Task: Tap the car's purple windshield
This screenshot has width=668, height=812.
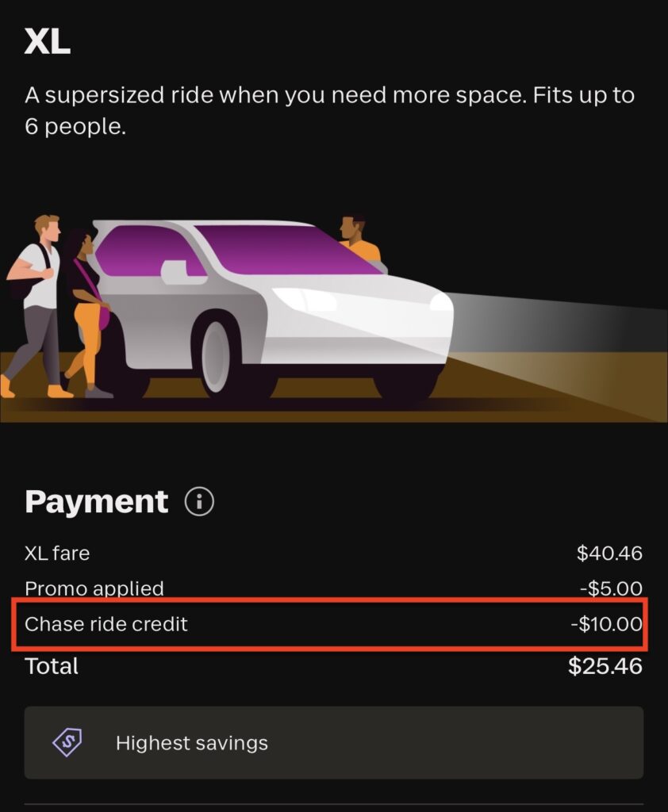Action: [286, 250]
